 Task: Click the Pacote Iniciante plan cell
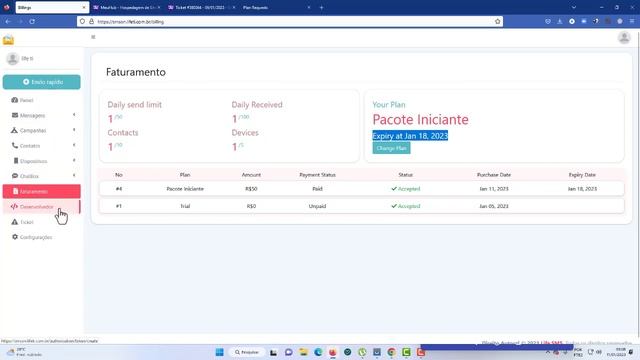pyautogui.click(x=185, y=189)
